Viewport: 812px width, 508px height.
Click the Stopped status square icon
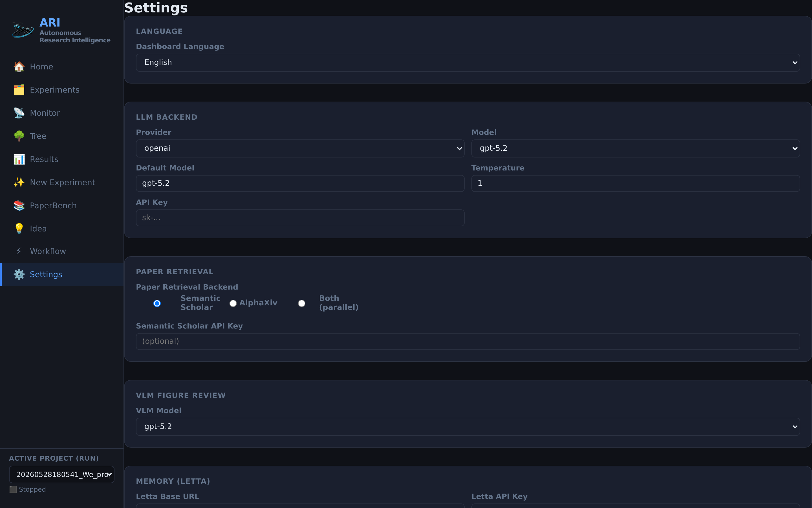[x=13, y=490]
